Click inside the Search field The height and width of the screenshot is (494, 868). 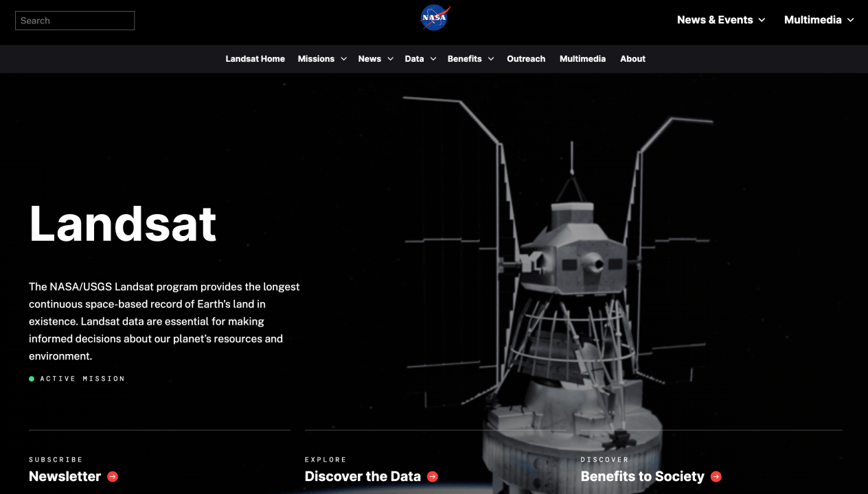(x=75, y=21)
